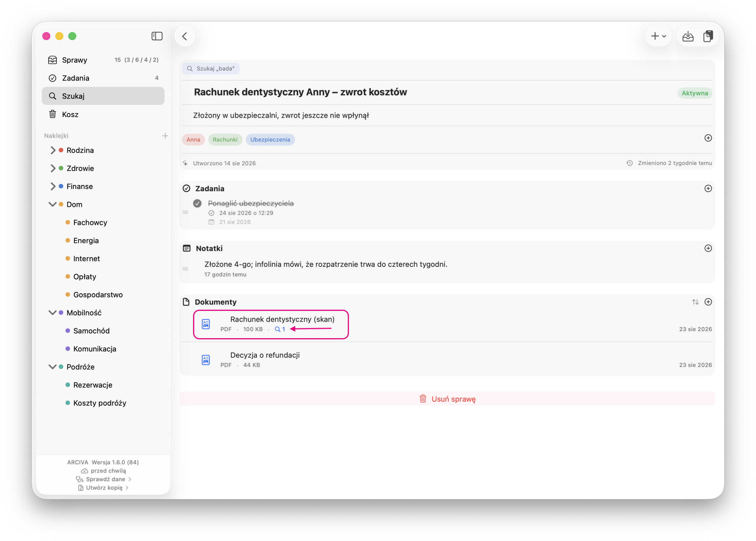
Task: Select the Internet label
Action: (x=86, y=259)
